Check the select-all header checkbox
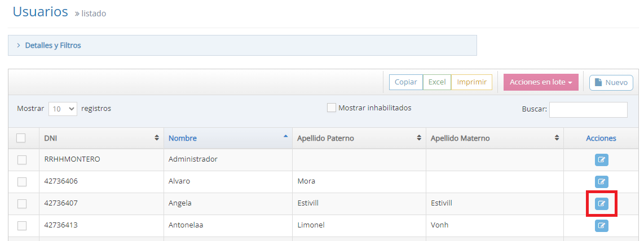This screenshot has width=644, height=241. (x=21, y=138)
